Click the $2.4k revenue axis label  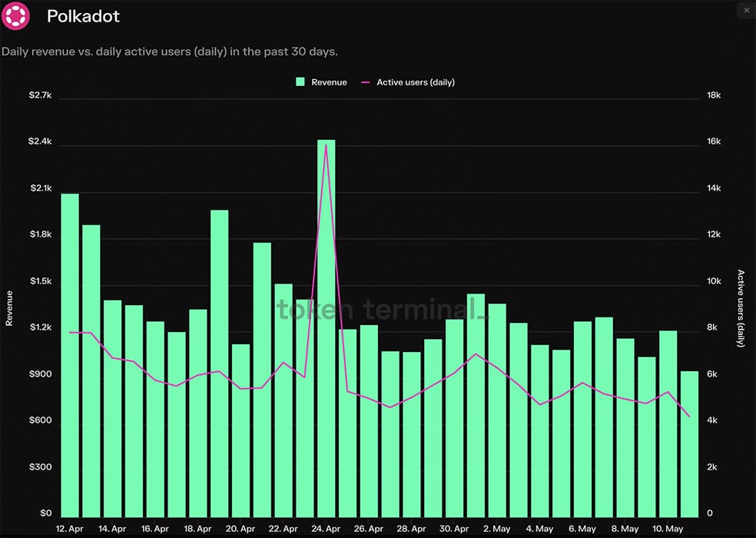pyautogui.click(x=40, y=141)
